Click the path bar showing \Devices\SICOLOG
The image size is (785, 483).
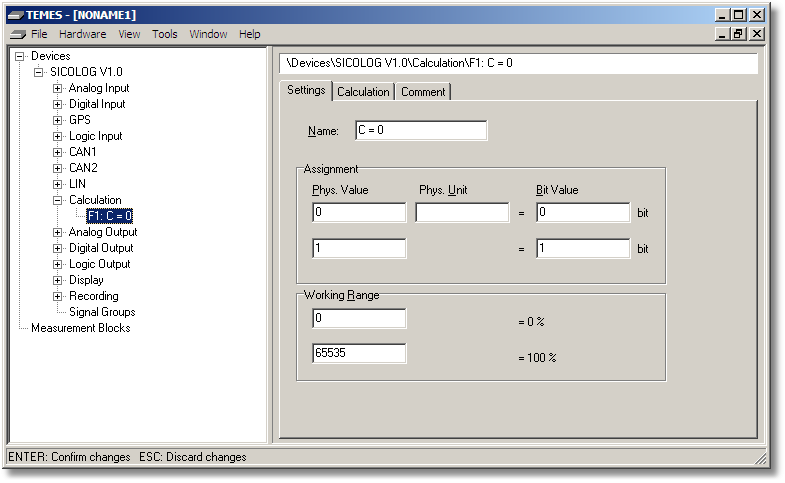pos(518,63)
